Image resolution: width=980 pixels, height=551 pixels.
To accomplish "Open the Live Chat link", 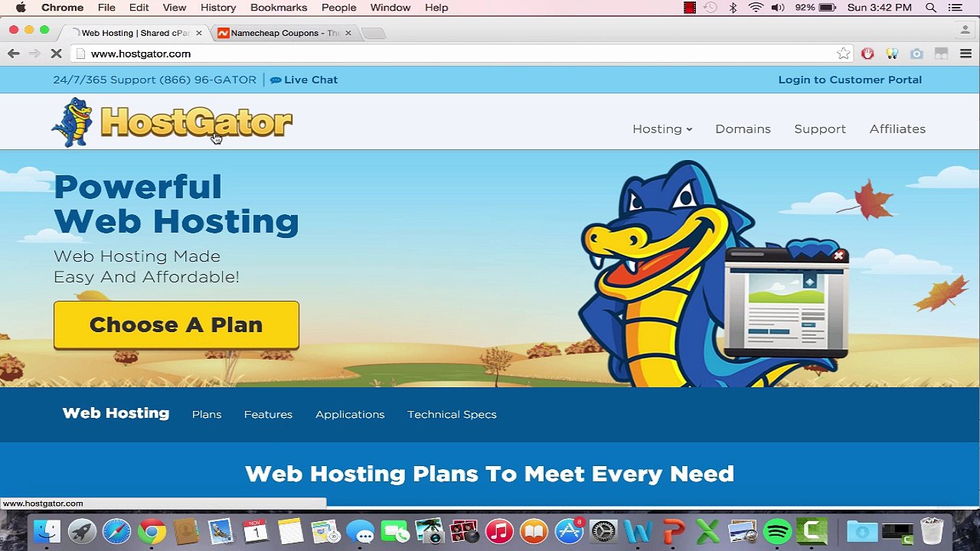I will (x=304, y=80).
